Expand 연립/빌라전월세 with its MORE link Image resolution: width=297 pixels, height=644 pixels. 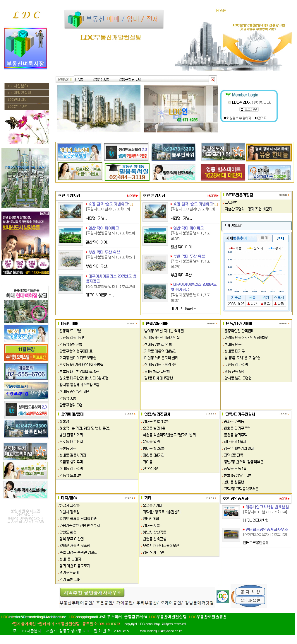coord(212,414)
